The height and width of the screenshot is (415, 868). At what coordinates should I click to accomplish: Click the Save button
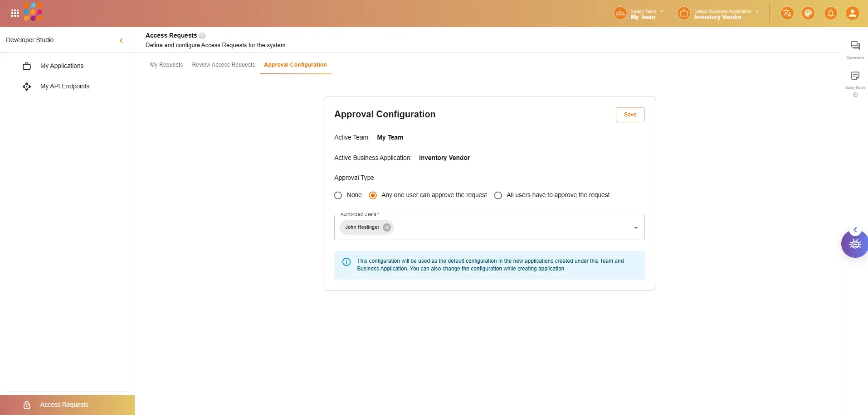[630, 115]
